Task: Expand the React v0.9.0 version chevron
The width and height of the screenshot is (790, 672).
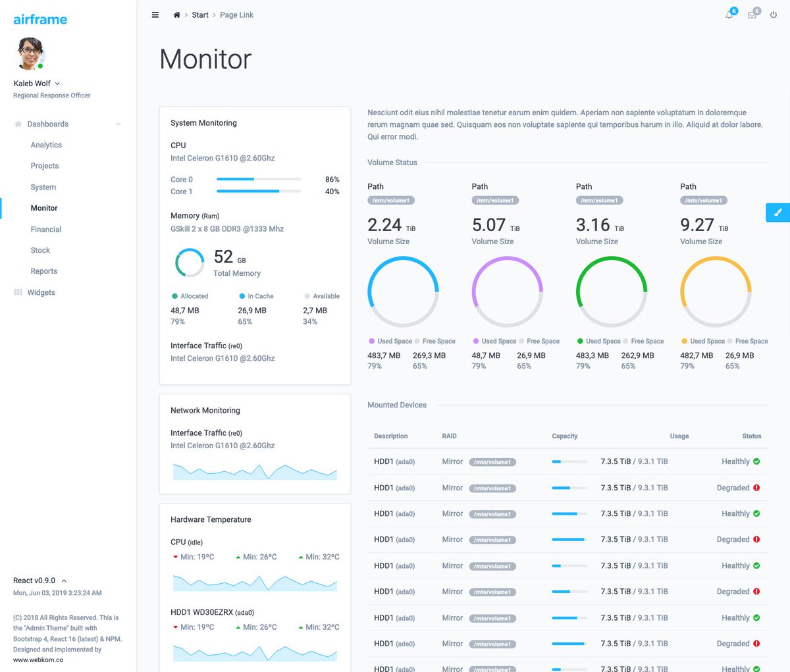Action: point(64,581)
